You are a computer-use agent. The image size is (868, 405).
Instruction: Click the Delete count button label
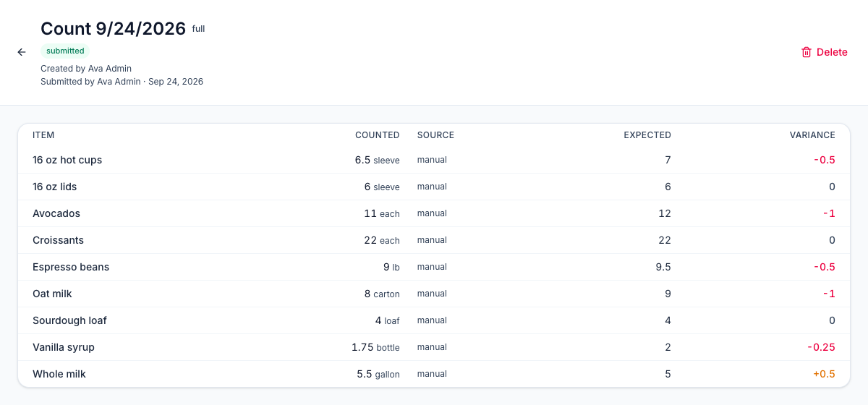(832, 52)
